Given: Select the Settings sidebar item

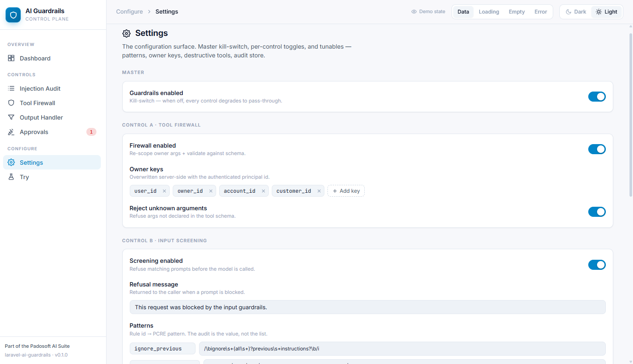Looking at the screenshot, I should [52, 163].
